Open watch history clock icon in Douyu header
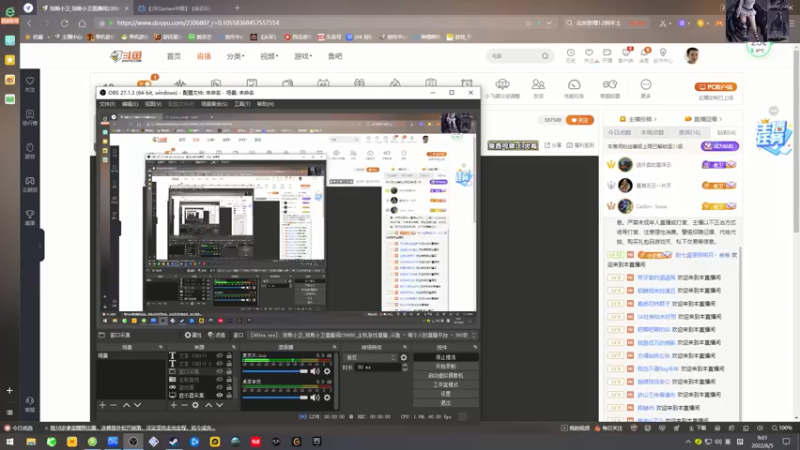The image size is (800, 450). pyautogui.click(x=570, y=53)
